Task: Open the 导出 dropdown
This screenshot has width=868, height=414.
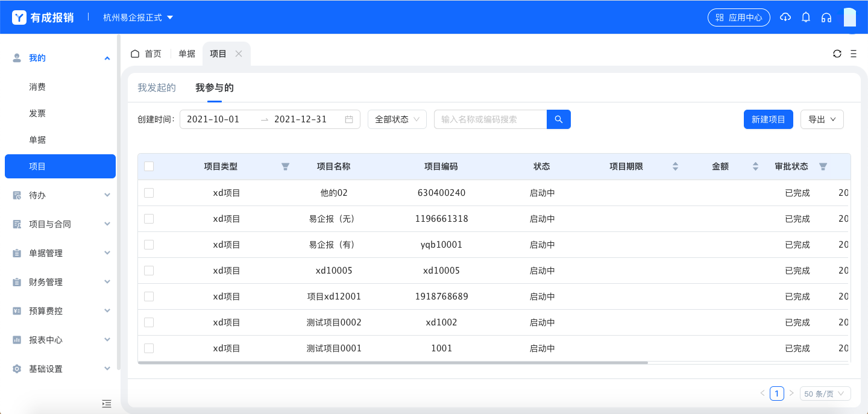Action: 822,119
